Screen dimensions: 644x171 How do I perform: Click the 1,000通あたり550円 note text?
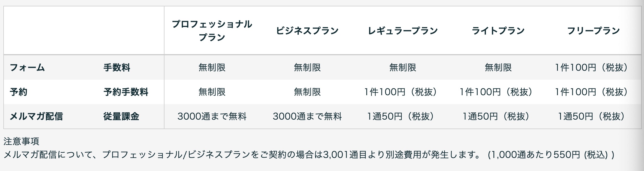tap(551, 155)
